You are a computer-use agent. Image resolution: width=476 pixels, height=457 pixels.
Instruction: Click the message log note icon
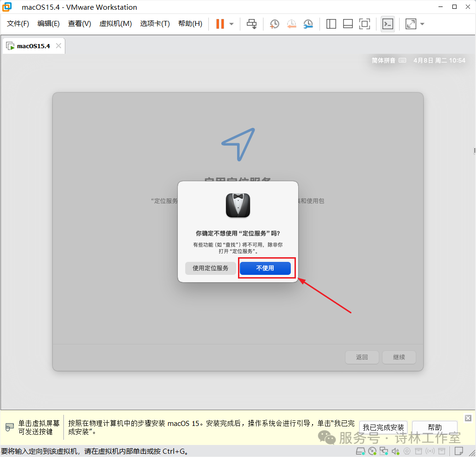click(x=459, y=451)
